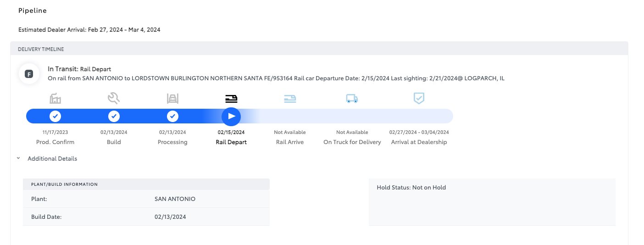Click the 02/27/2024 - 03/04/2024 date range
This screenshot has width=644, height=245.
[x=419, y=132]
